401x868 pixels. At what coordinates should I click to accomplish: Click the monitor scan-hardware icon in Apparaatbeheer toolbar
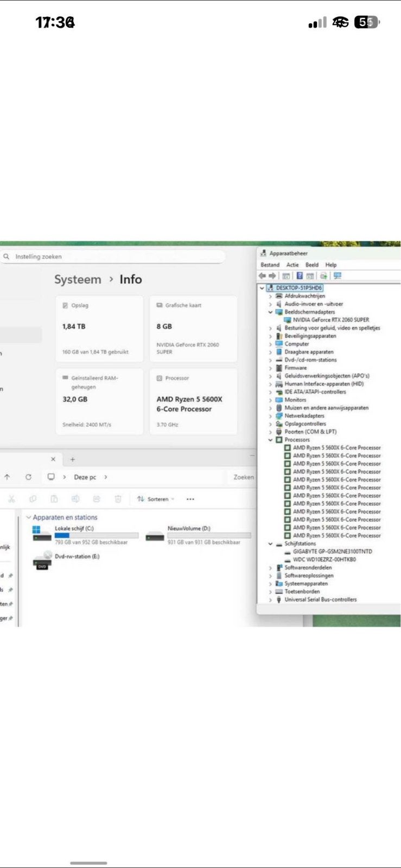[x=338, y=276]
